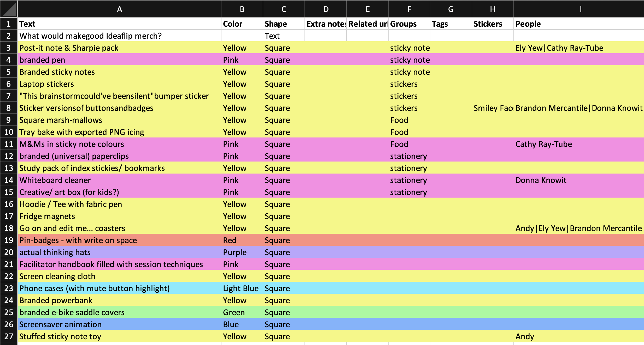This screenshot has height=345, width=644.
Task: Select 'Laptop stickers' cell
Action: 119,84
